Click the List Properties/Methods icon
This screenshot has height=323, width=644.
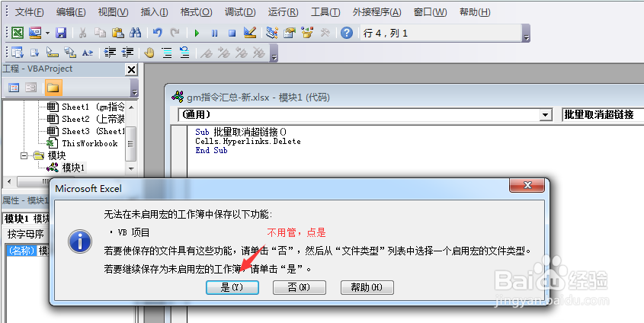pos(18,53)
